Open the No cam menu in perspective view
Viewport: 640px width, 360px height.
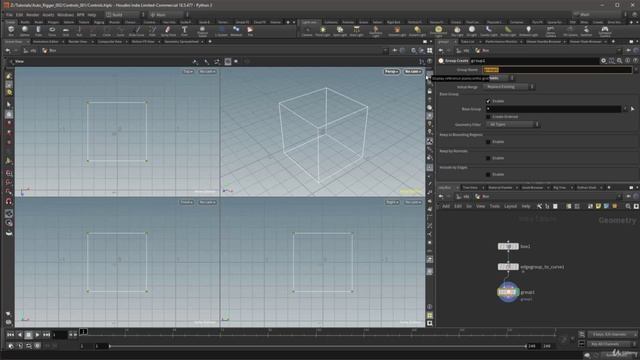click(412, 71)
